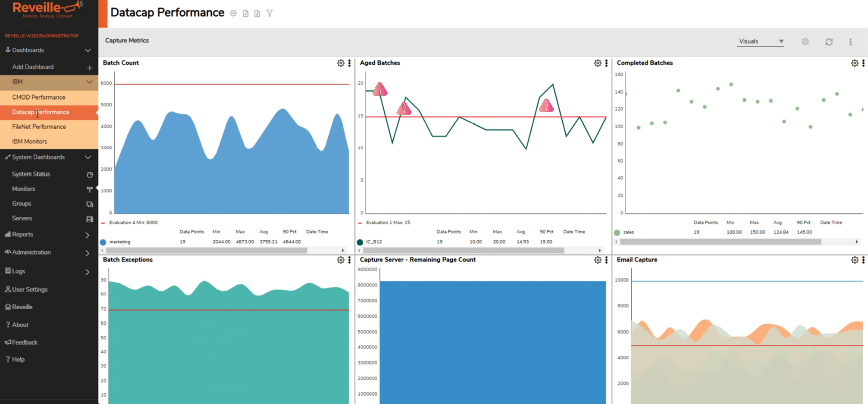Toggle the marketing series legend dot

(103, 242)
